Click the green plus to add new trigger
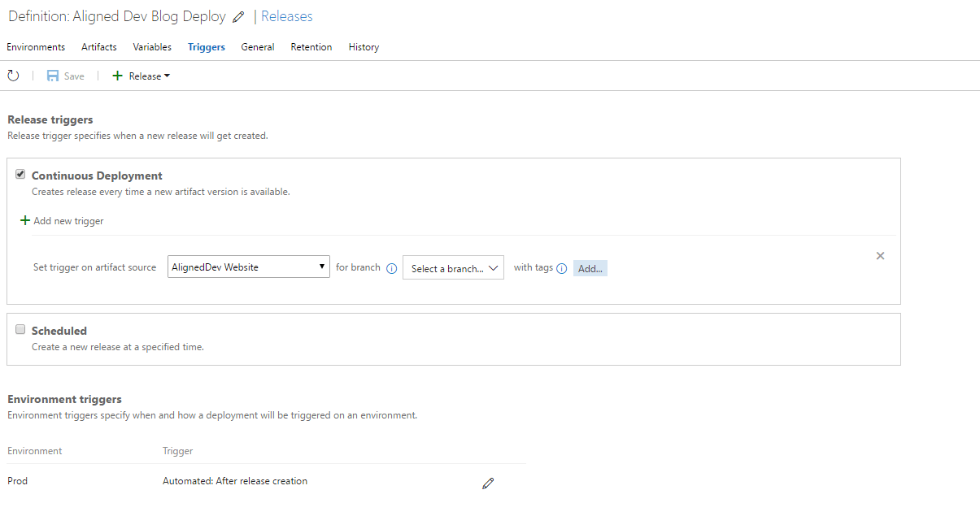Screen dimensions: 980x529 point(25,220)
